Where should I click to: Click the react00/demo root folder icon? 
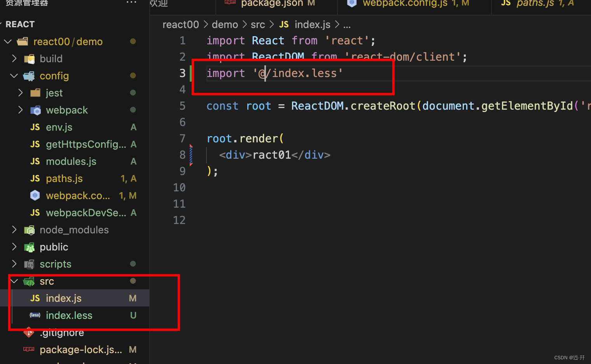23,42
